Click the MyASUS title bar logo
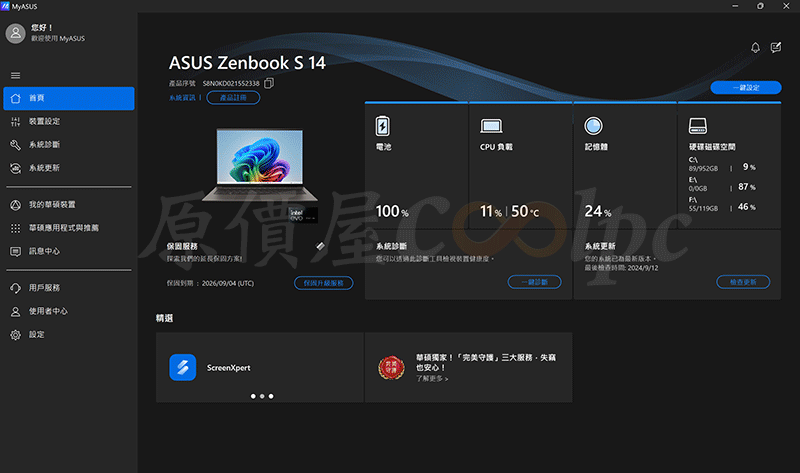 pyautogui.click(x=5, y=6)
